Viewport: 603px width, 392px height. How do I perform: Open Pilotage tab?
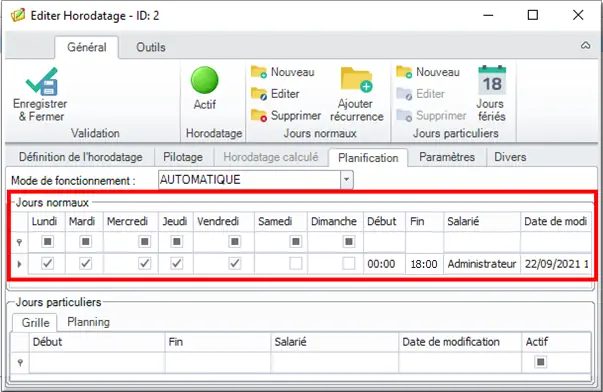(183, 157)
